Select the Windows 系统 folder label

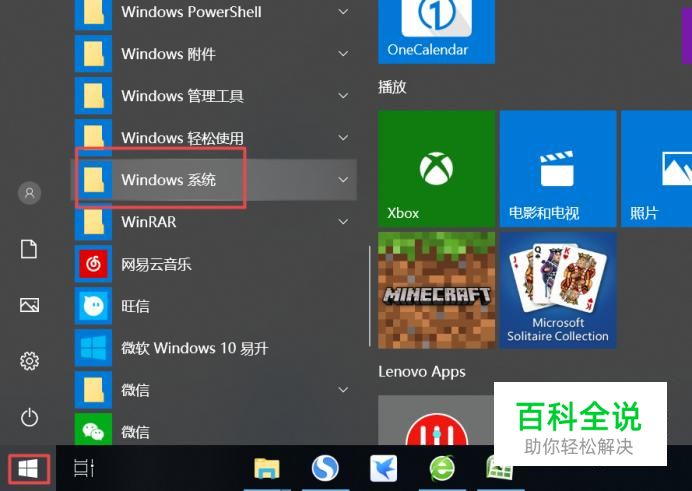[169, 180]
